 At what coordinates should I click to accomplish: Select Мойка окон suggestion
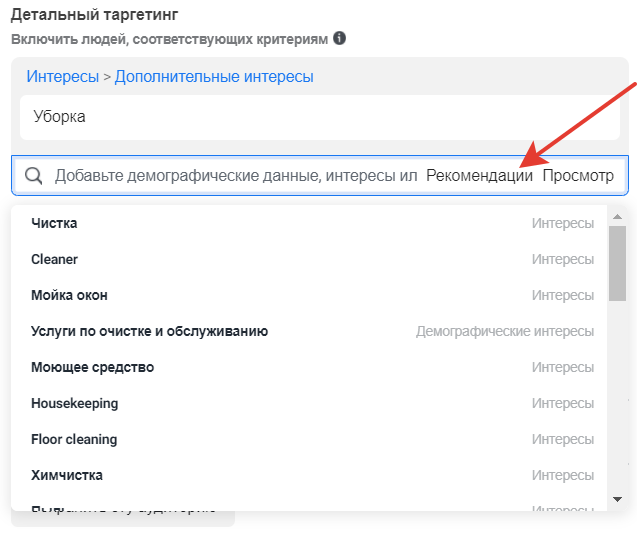70,295
